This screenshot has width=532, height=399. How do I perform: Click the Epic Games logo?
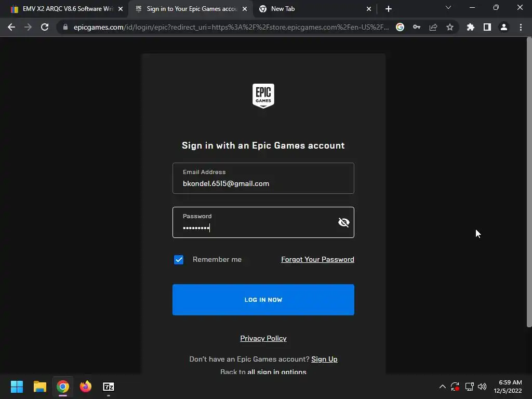[263, 96]
